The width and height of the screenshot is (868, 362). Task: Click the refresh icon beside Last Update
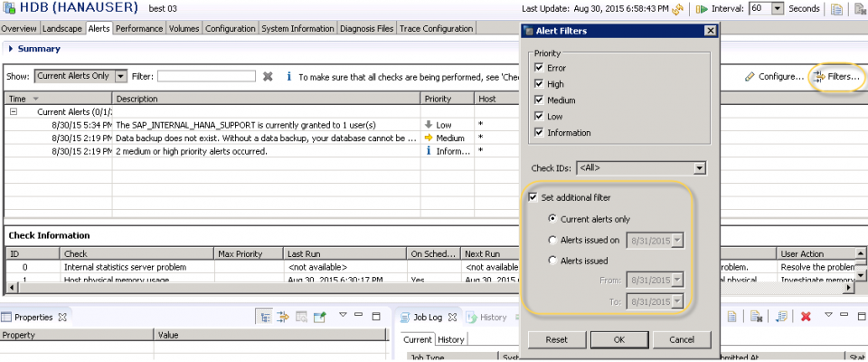678,9
